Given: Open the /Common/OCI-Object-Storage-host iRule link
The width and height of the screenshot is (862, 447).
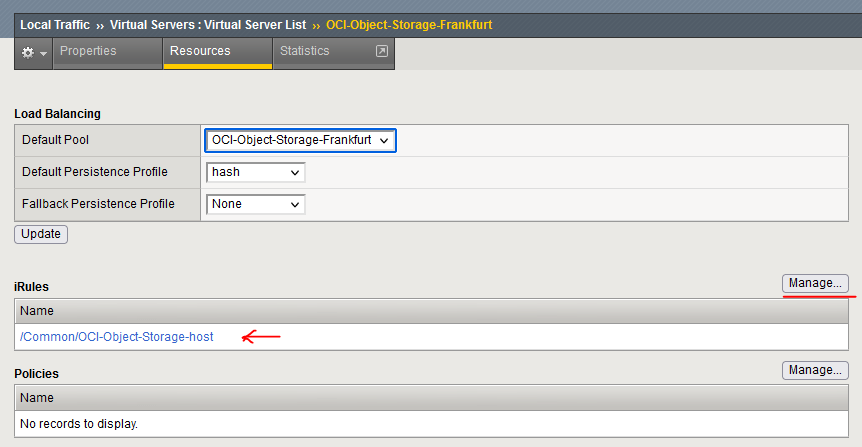Looking at the screenshot, I should 117,337.
